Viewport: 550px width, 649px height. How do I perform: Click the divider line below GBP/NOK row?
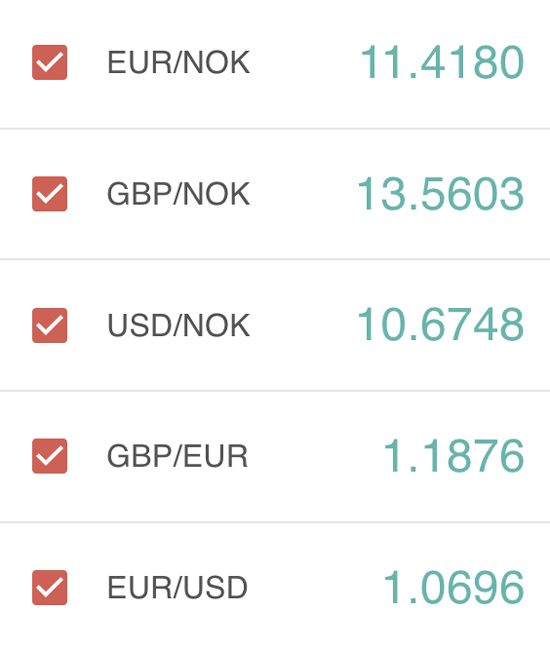(275, 260)
